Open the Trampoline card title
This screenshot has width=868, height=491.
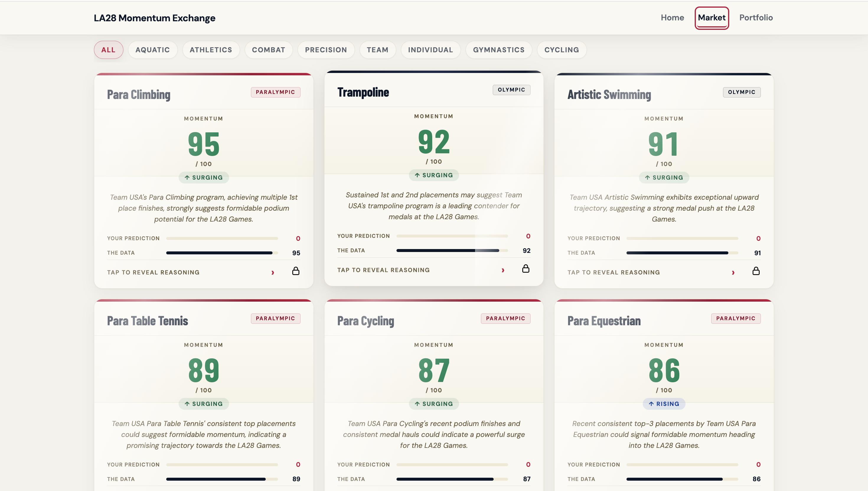pos(363,92)
